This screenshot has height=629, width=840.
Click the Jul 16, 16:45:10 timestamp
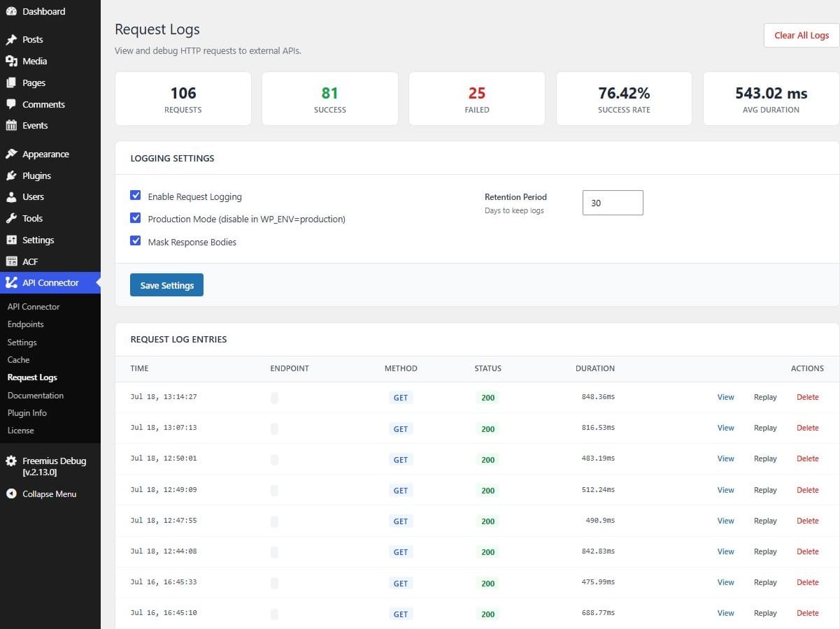[164, 613]
